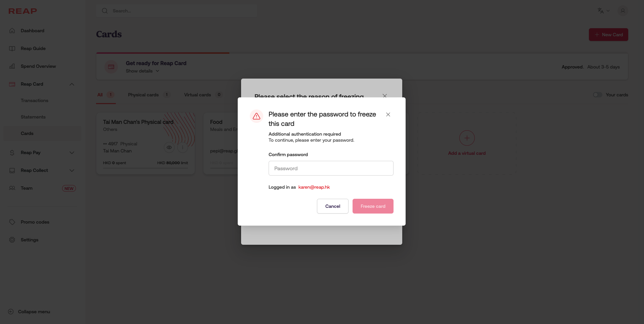Click the Dashboard home icon
644x324 pixels.
pyautogui.click(x=12, y=31)
